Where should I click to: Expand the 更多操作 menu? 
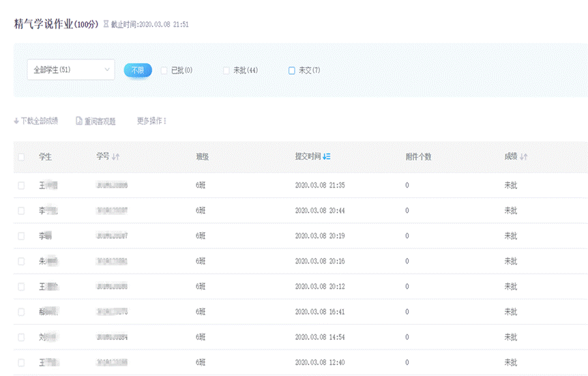point(151,121)
